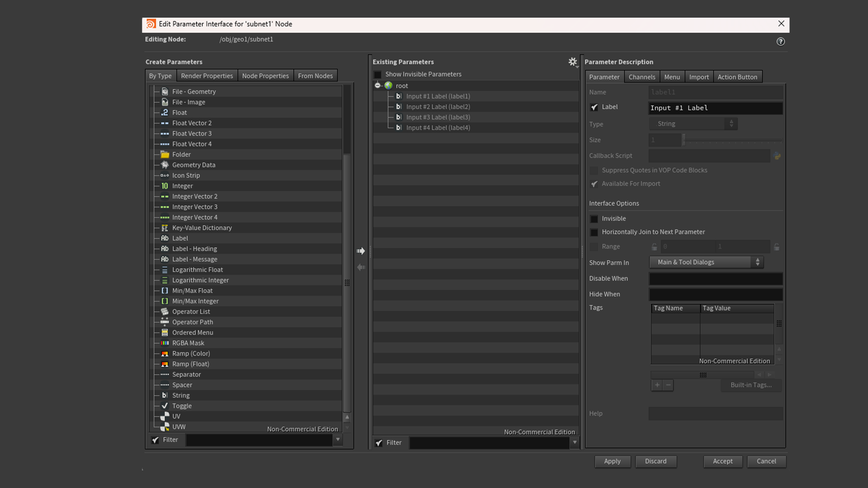Open the gear menu in Existing Parameters
The height and width of the screenshot is (488, 868).
click(573, 62)
